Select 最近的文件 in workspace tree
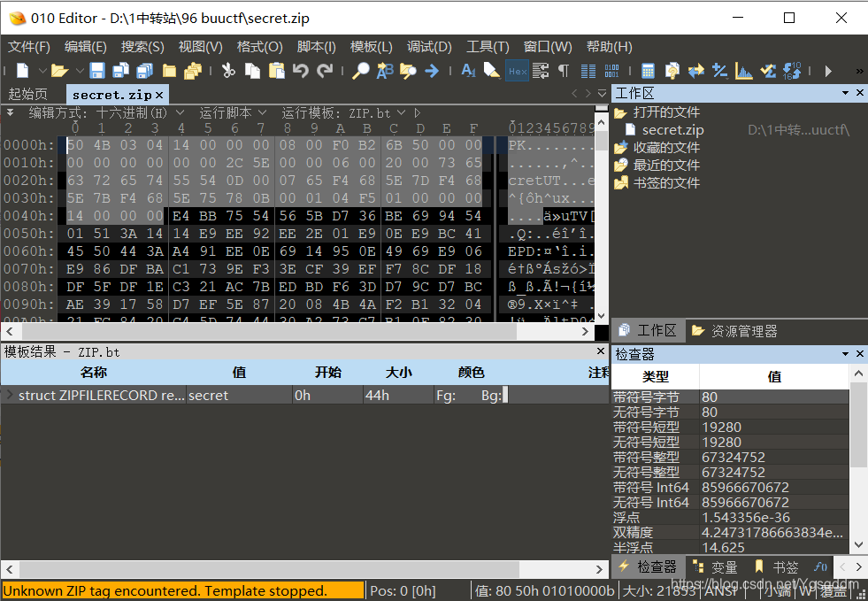Viewport: 868px width, 601px height. [657, 165]
